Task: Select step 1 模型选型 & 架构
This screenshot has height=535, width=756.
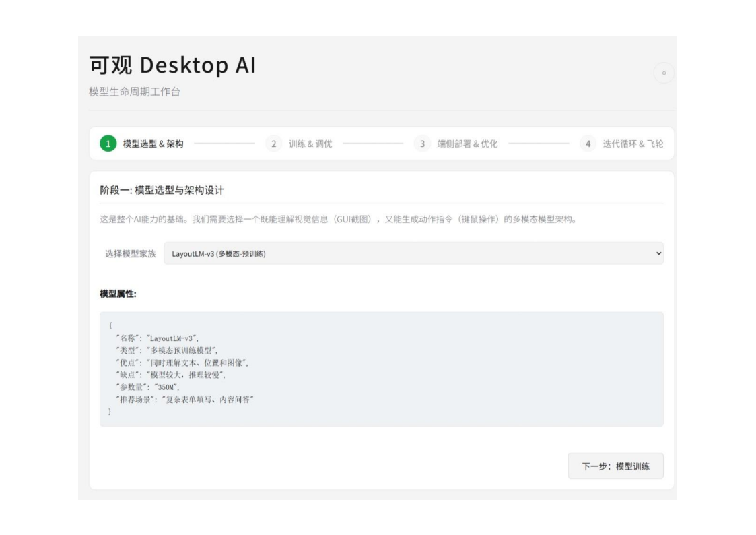Action: coord(141,144)
